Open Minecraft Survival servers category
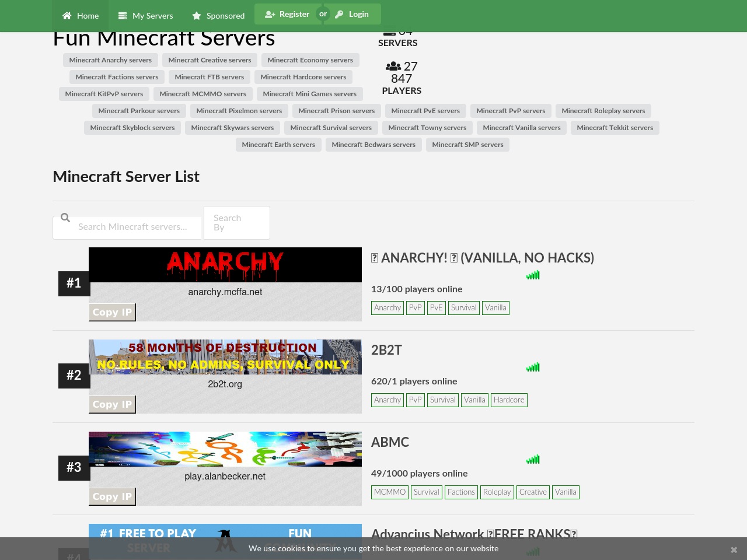This screenshot has height=560, width=747. coord(331,128)
